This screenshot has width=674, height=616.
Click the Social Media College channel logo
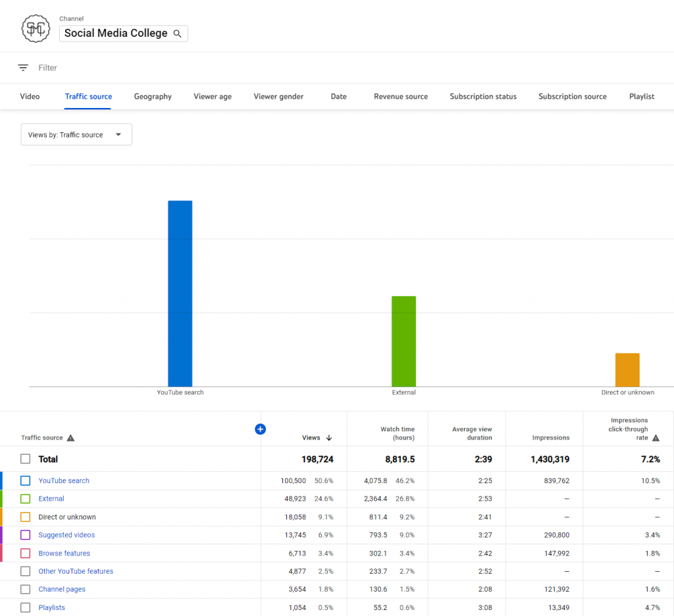pyautogui.click(x=36, y=29)
